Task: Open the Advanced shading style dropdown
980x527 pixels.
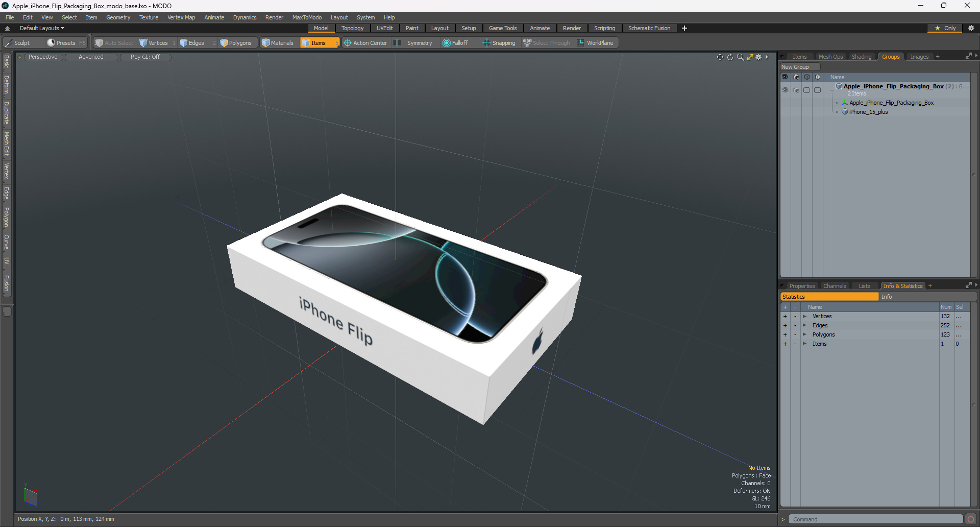Action: (91, 57)
